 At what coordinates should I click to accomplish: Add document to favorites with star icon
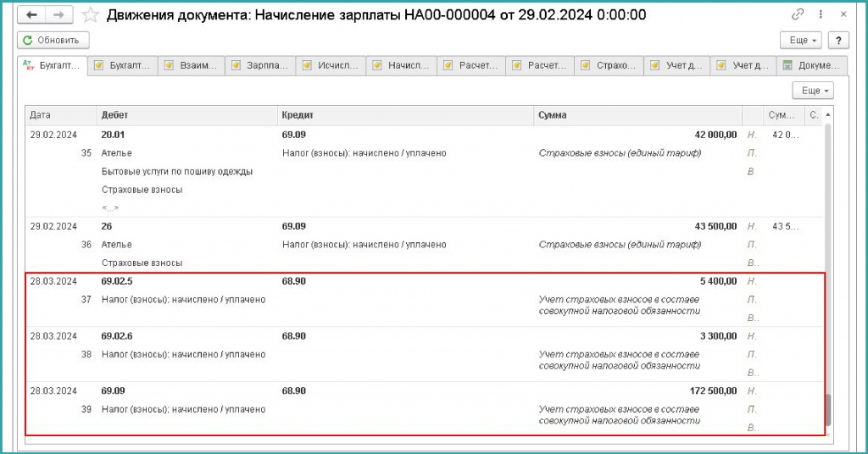coord(90,15)
